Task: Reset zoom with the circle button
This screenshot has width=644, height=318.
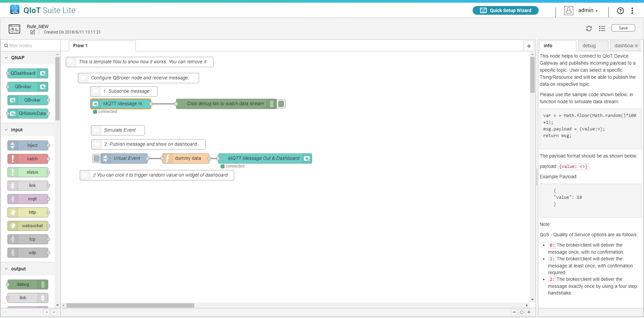Action: coord(522,312)
